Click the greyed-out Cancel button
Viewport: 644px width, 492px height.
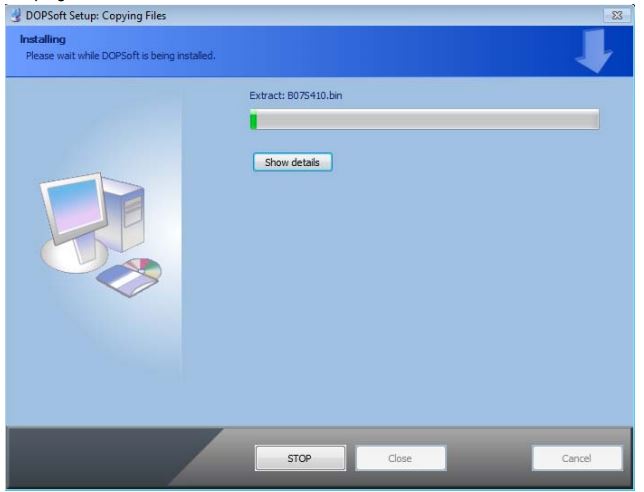click(x=577, y=458)
